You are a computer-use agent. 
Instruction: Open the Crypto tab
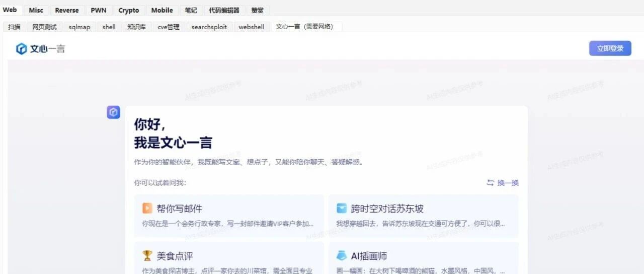pyautogui.click(x=129, y=10)
